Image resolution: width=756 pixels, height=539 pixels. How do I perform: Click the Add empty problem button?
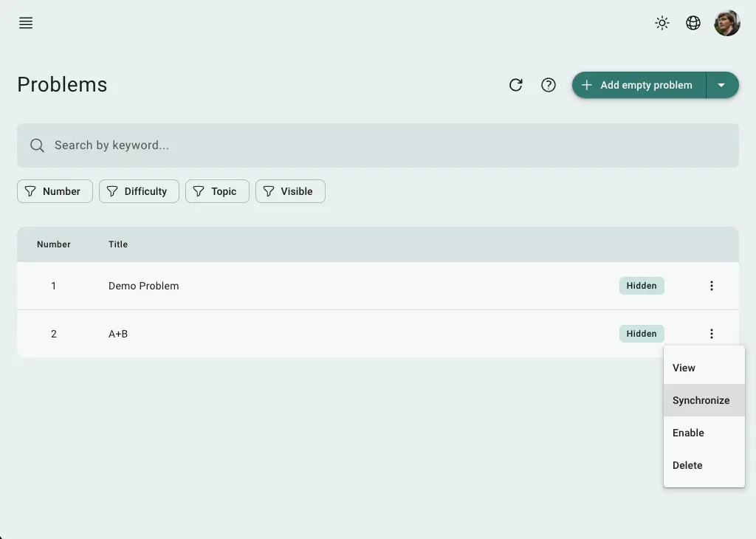click(639, 85)
